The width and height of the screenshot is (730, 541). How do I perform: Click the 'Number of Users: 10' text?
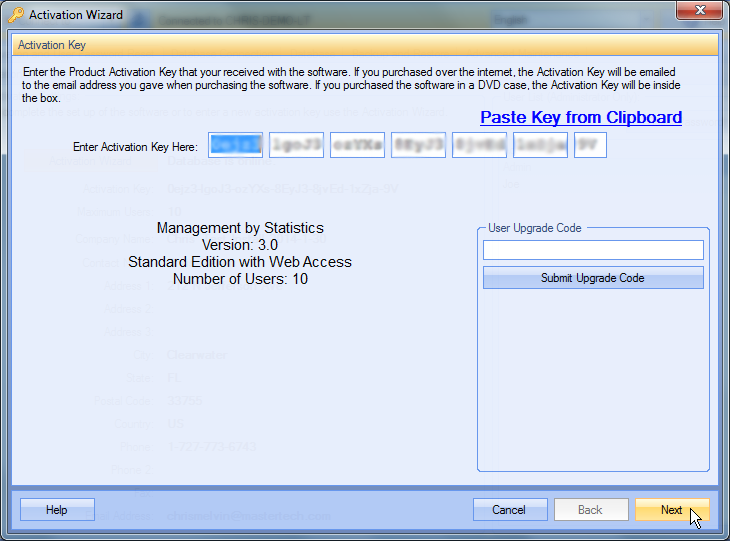click(240, 279)
